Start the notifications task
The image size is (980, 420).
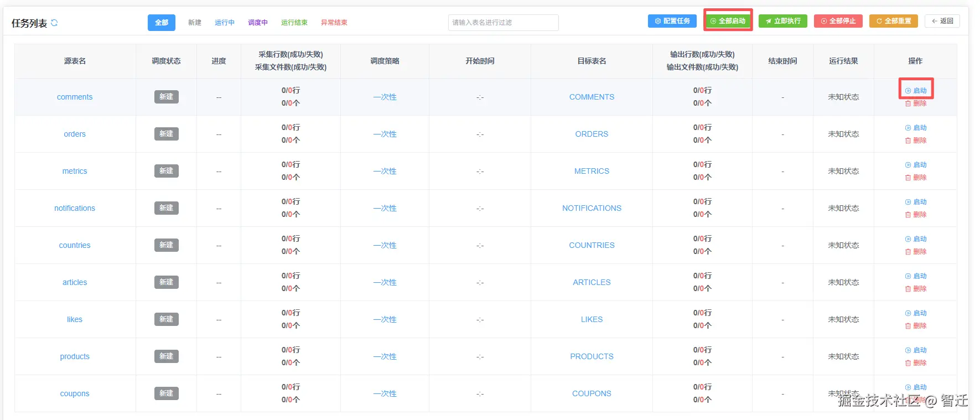pos(916,202)
